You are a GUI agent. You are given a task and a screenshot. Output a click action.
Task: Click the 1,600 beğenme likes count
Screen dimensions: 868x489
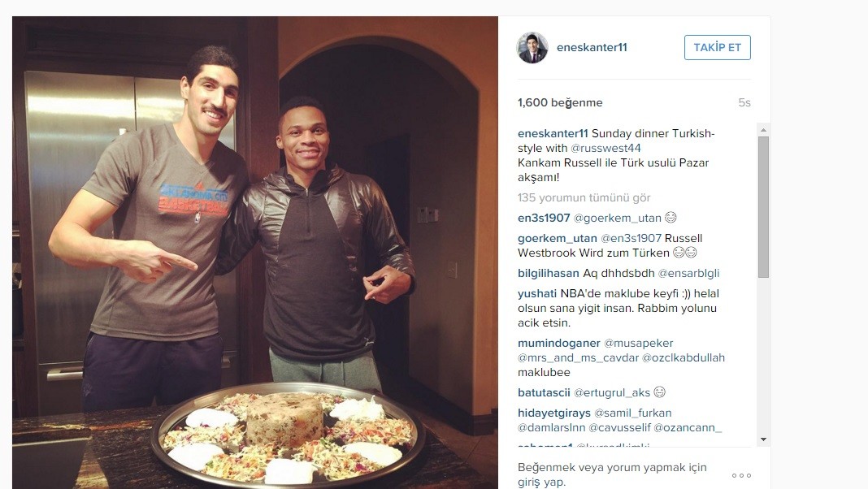click(x=560, y=102)
